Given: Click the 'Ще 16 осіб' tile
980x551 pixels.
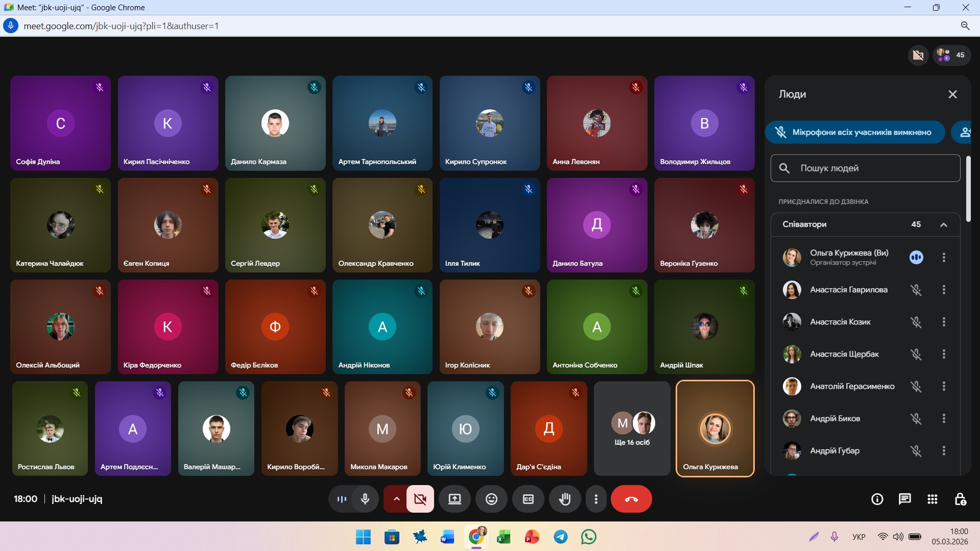Looking at the screenshot, I should coord(632,428).
